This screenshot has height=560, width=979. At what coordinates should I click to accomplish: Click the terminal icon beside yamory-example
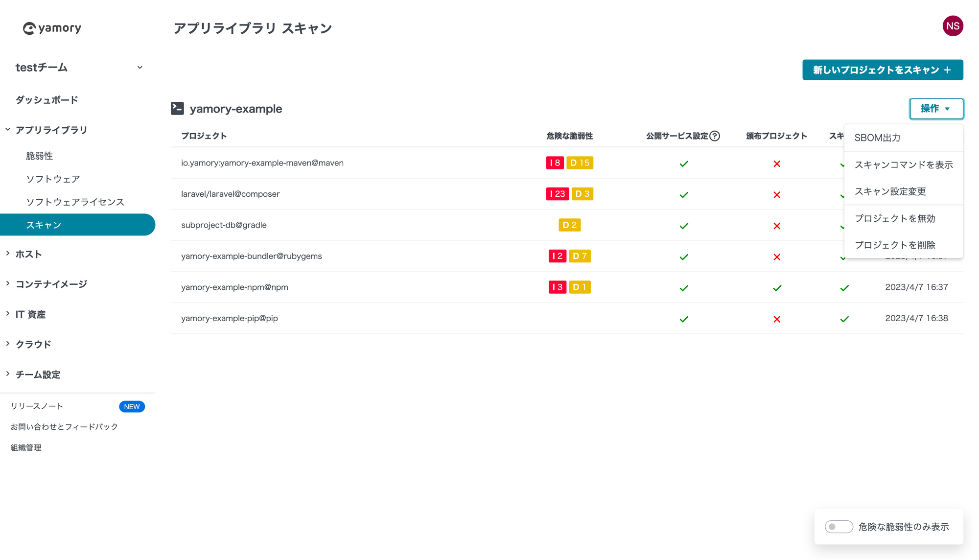[x=177, y=108]
